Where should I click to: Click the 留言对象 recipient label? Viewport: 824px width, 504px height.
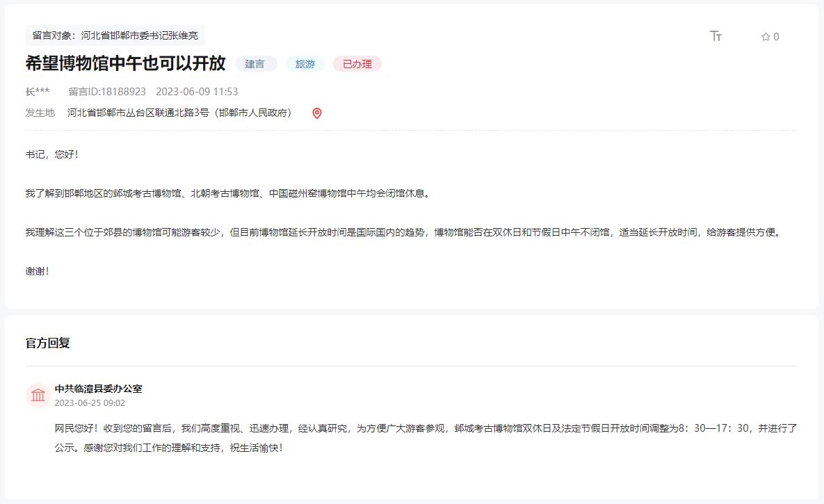(115, 35)
